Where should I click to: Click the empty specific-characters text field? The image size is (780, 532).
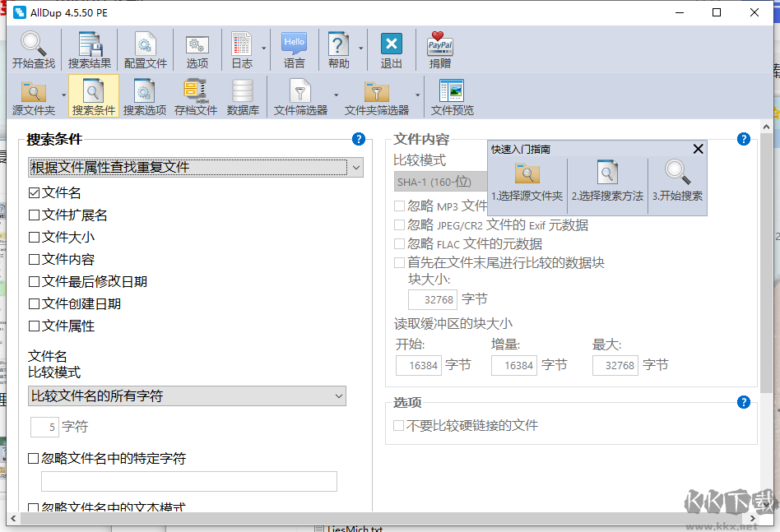(x=189, y=481)
